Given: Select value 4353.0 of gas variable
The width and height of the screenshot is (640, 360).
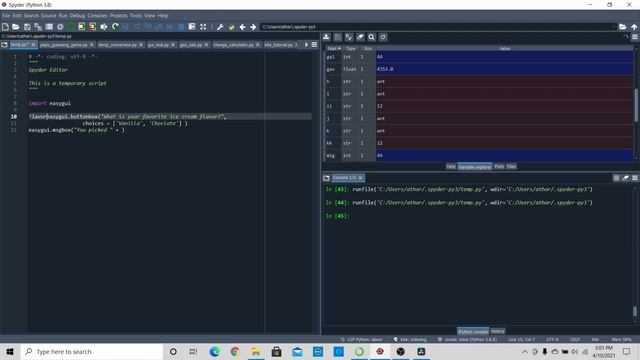Looking at the screenshot, I should point(504,69).
